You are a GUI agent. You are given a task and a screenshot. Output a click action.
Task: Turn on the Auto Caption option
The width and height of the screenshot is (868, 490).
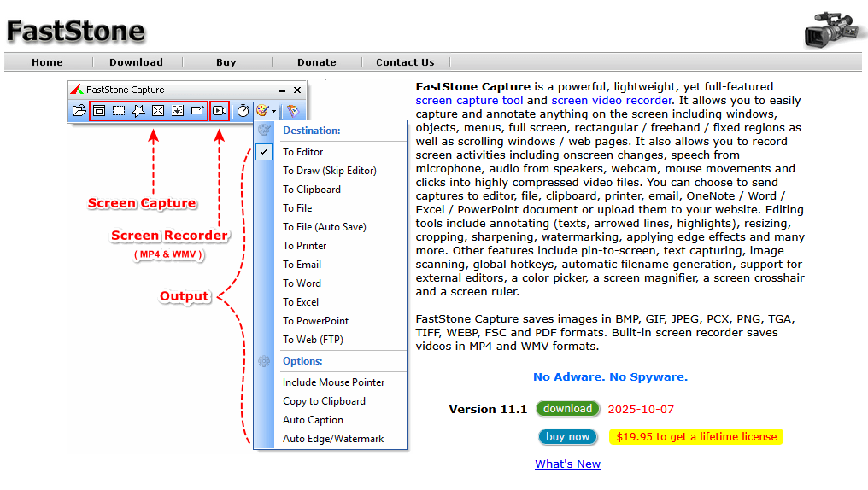tap(313, 420)
